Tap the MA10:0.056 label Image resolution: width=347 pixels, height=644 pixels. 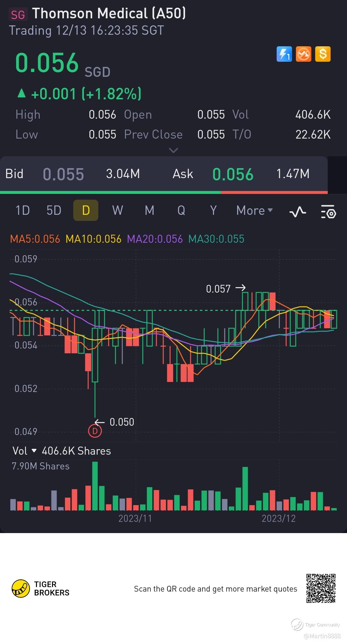pos(93,239)
